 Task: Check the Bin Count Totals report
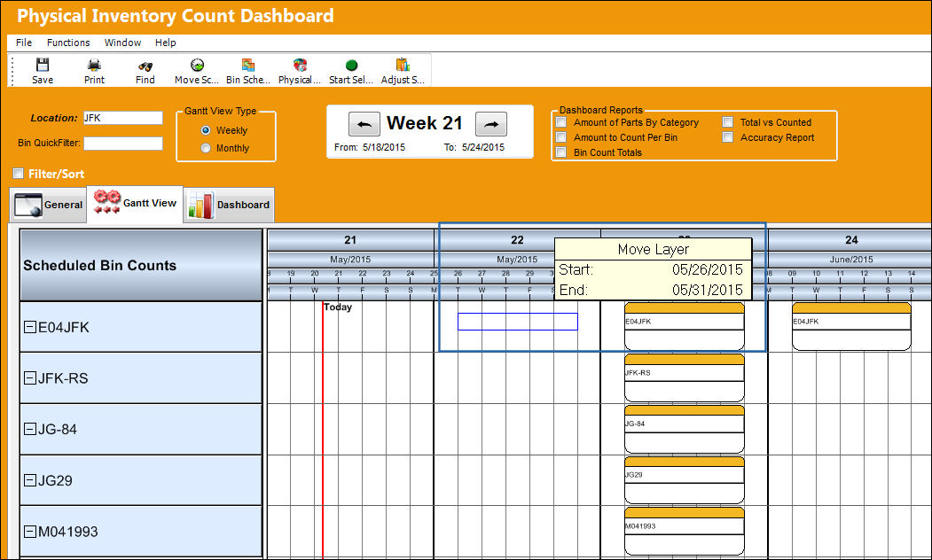pos(561,152)
